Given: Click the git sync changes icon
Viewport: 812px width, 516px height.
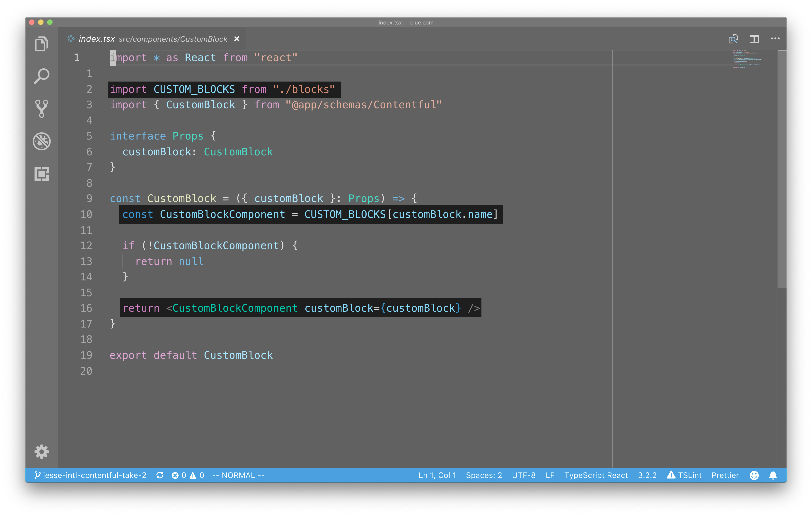Looking at the screenshot, I should (x=160, y=475).
